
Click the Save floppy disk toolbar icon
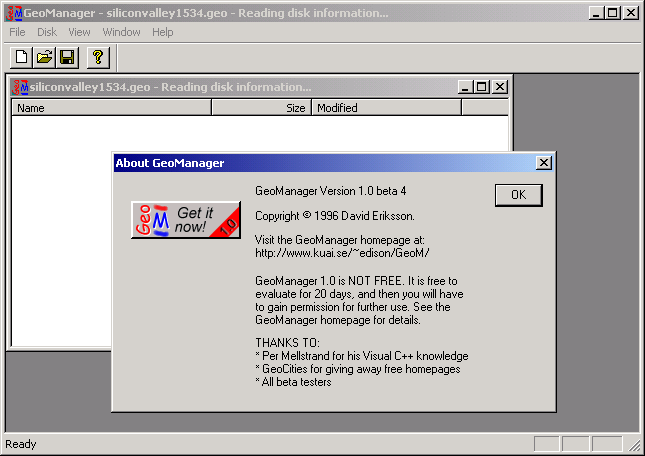[x=67, y=57]
